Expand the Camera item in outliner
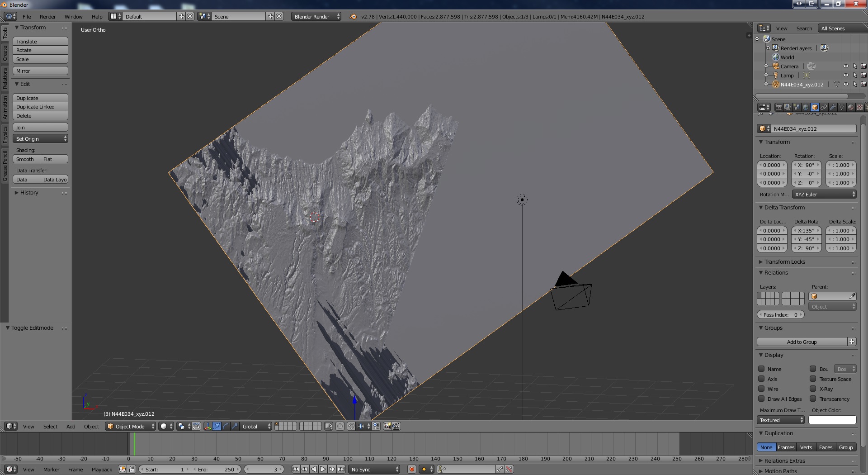The height and width of the screenshot is (475, 868). [766, 66]
